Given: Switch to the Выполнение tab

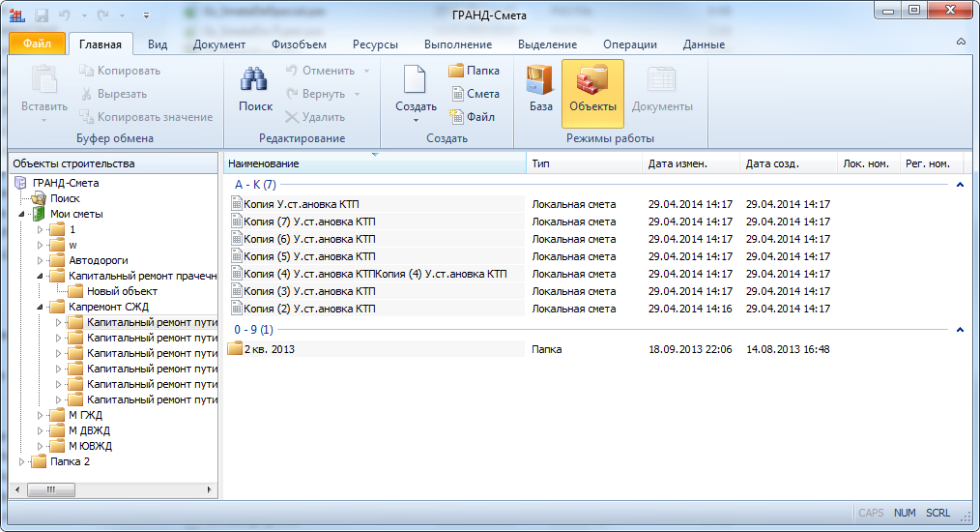Looking at the screenshot, I should [458, 44].
